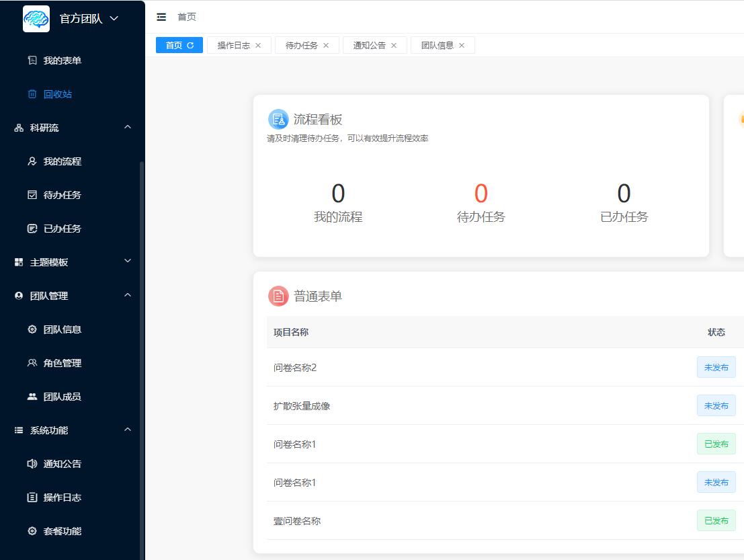This screenshot has height=560, width=744.
Task: Click the 我的流程 count on the dashboard
Action: pyautogui.click(x=338, y=194)
